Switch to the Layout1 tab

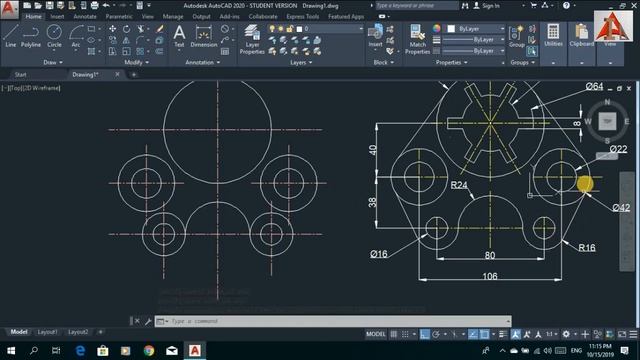[47, 332]
